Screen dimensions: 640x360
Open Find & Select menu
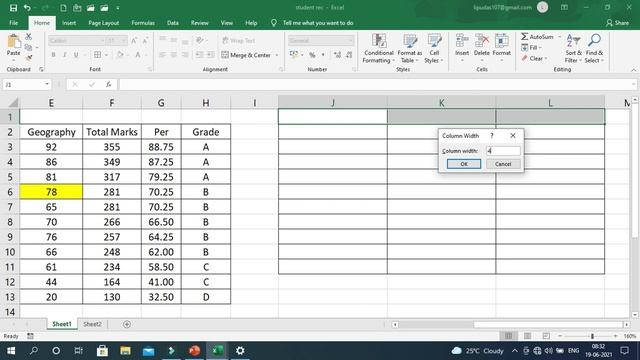(594, 48)
